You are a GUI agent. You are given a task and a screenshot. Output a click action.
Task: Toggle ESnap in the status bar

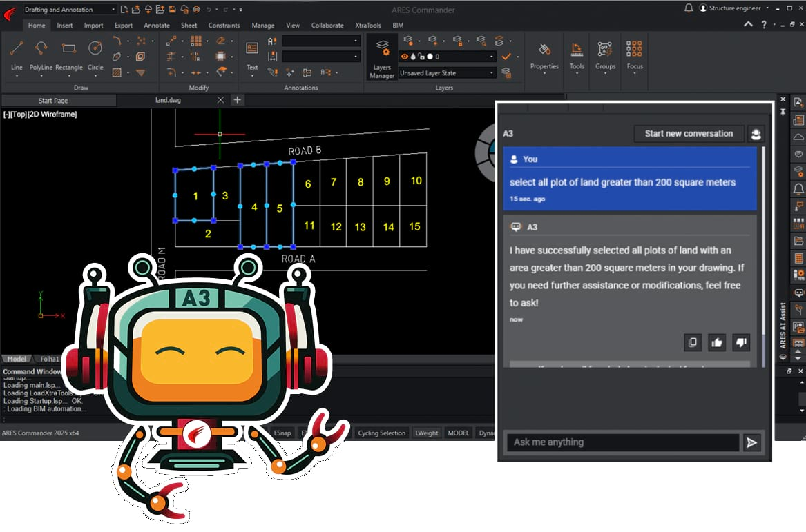[x=282, y=433]
